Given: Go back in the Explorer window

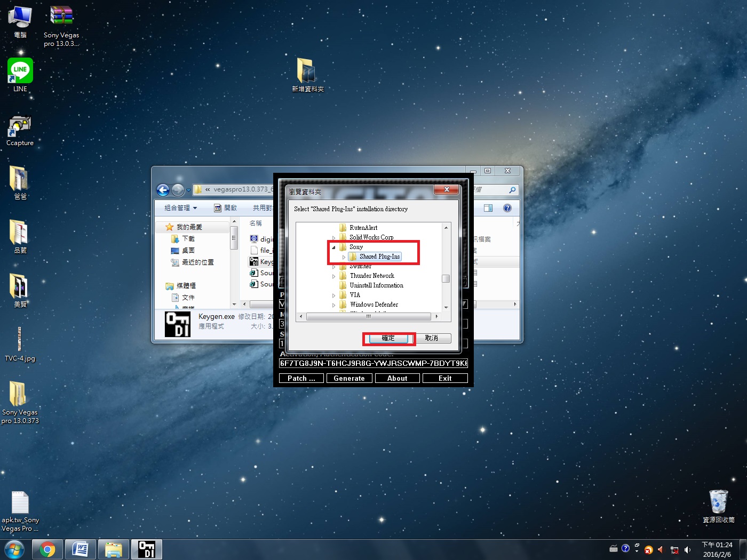Looking at the screenshot, I should click(x=163, y=189).
